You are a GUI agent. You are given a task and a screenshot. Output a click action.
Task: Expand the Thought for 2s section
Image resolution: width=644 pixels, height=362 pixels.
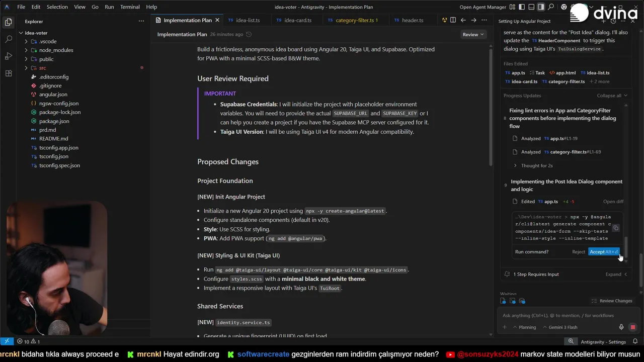(533, 165)
